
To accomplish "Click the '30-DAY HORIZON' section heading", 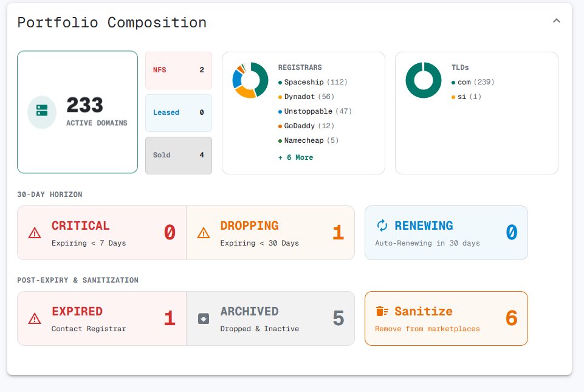I will coord(50,194).
